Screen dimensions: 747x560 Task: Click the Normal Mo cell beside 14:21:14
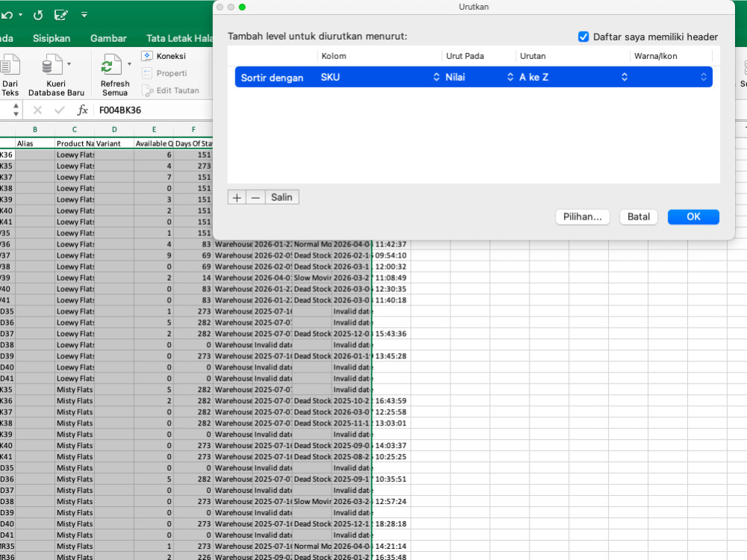312,547
